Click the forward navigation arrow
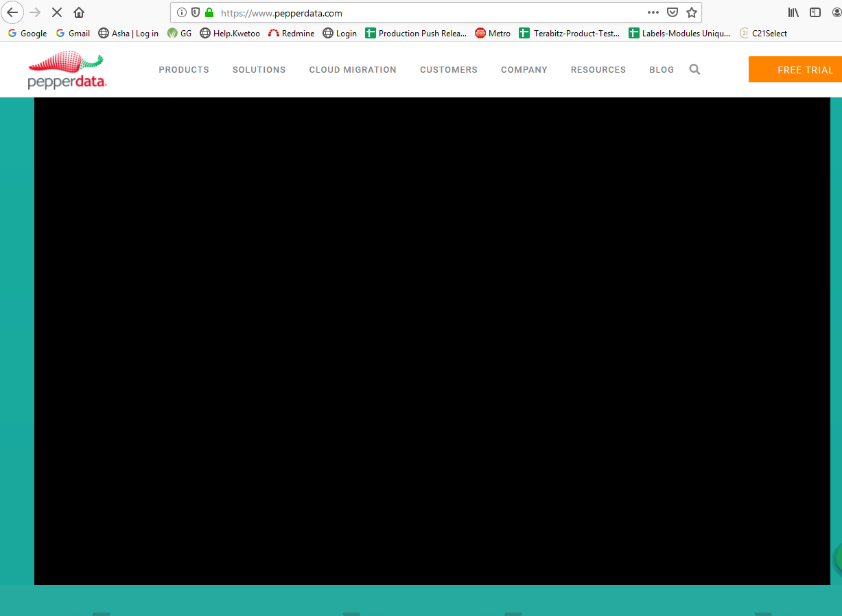Viewport: 842px width, 616px height. point(35,12)
